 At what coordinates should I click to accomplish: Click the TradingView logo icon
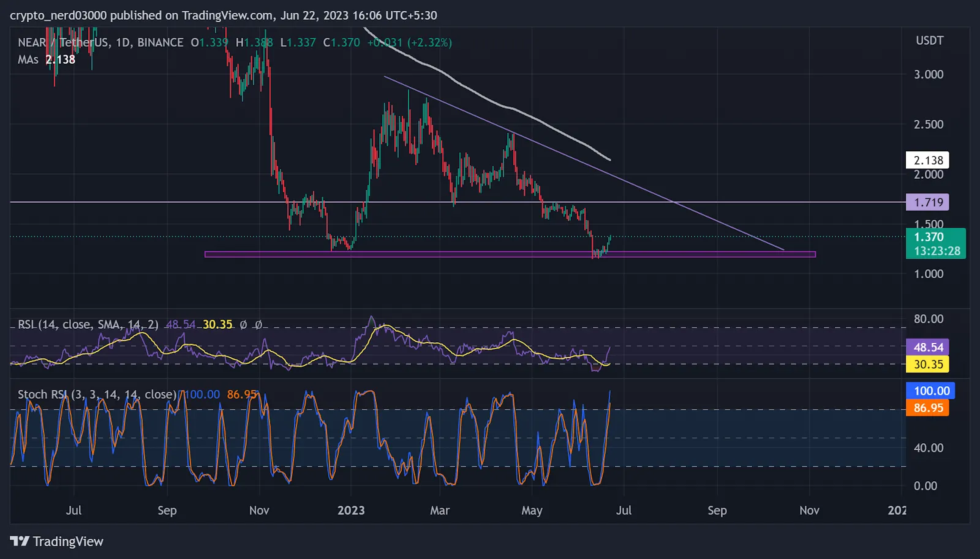[x=20, y=541]
